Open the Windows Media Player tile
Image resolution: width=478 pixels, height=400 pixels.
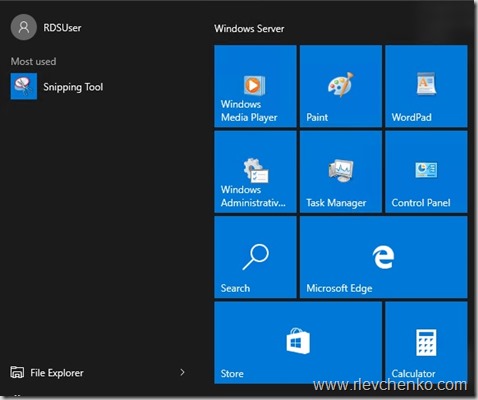[x=255, y=86]
